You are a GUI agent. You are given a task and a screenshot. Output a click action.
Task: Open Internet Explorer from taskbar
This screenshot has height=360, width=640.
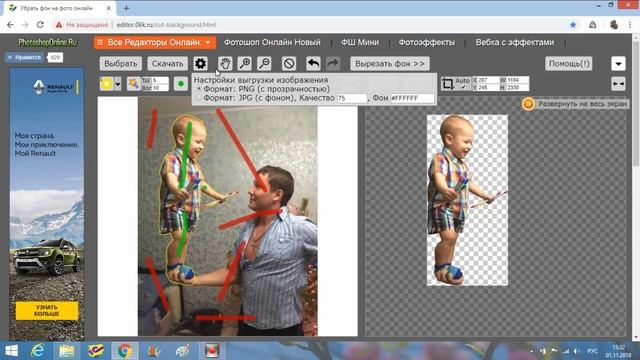(x=38, y=351)
